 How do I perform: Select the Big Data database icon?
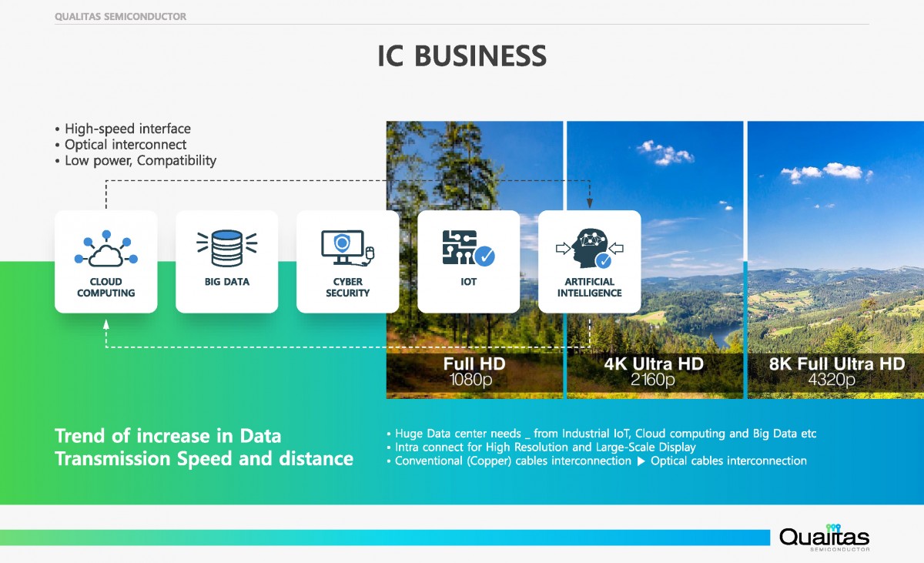(x=226, y=247)
